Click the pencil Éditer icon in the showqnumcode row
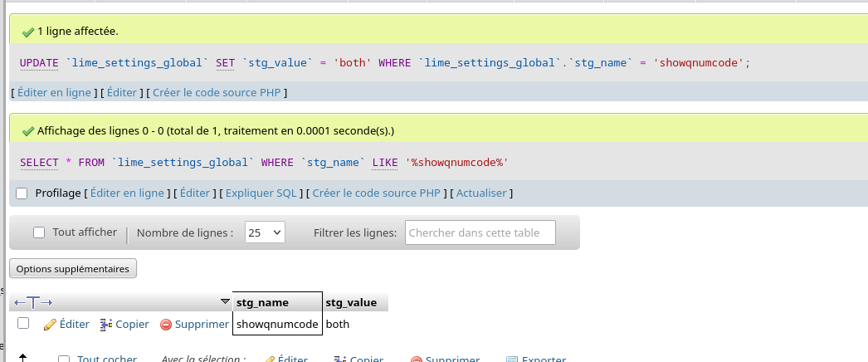The height and width of the screenshot is (362, 868). coord(50,325)
